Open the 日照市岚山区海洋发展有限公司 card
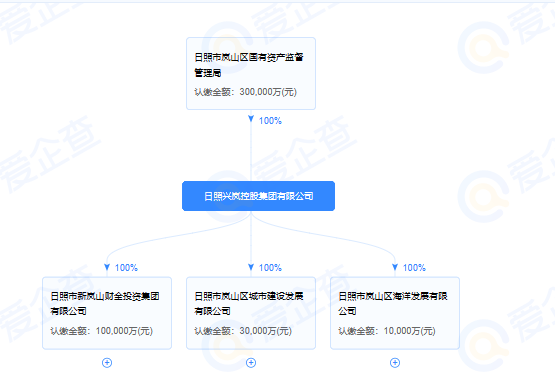Screen dimensions: 555x378 pos(395,313)
